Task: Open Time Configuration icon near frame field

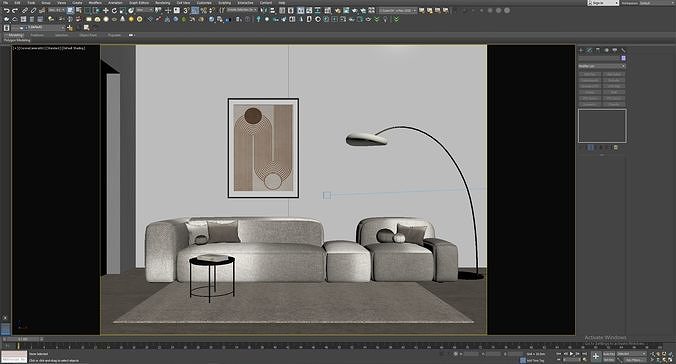Action: point(584,359)
